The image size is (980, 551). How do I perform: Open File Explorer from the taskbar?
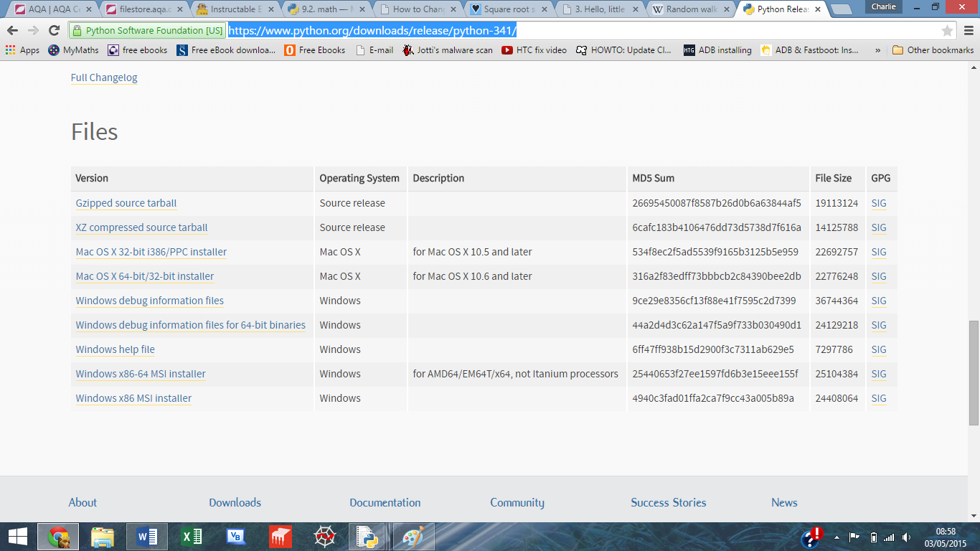[103, 536]
